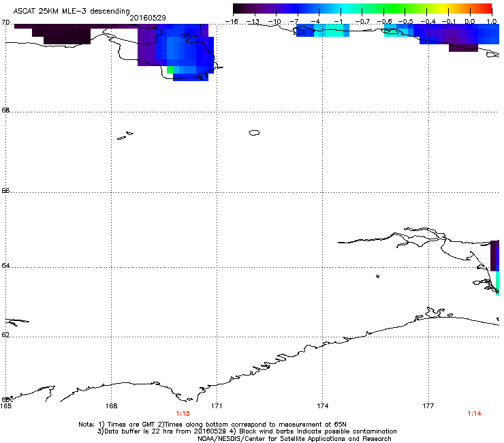The height and width of the screenshot is (443, 504).
Task: Click the -0.1 label on the color scale
Action: pyautogui.click(x=449, y=22)
